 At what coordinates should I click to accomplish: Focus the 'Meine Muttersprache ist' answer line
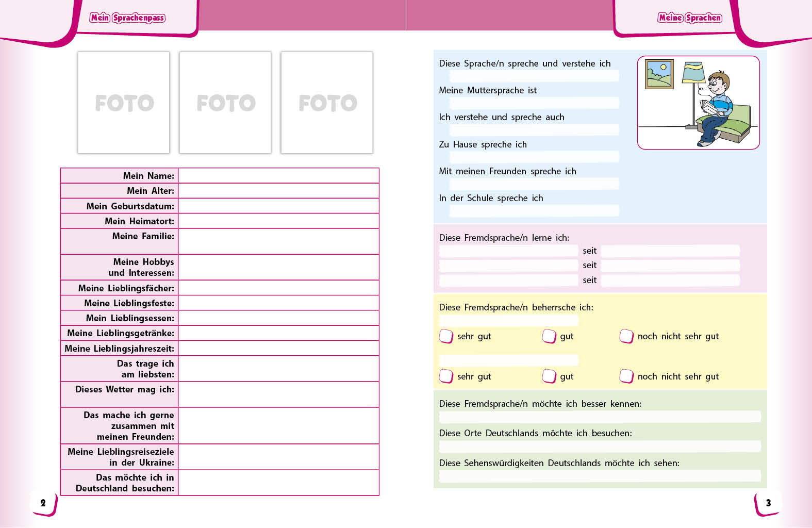click(534, 103)
